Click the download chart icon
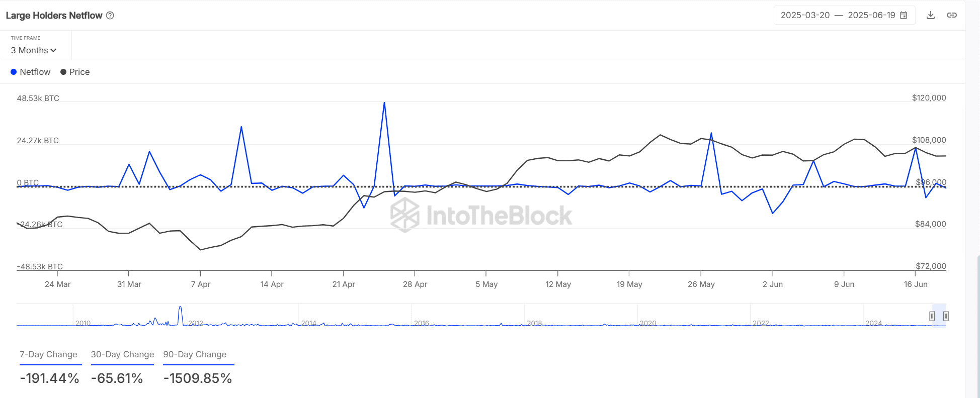Screen dimensions: 980x398 pos(931,15)
